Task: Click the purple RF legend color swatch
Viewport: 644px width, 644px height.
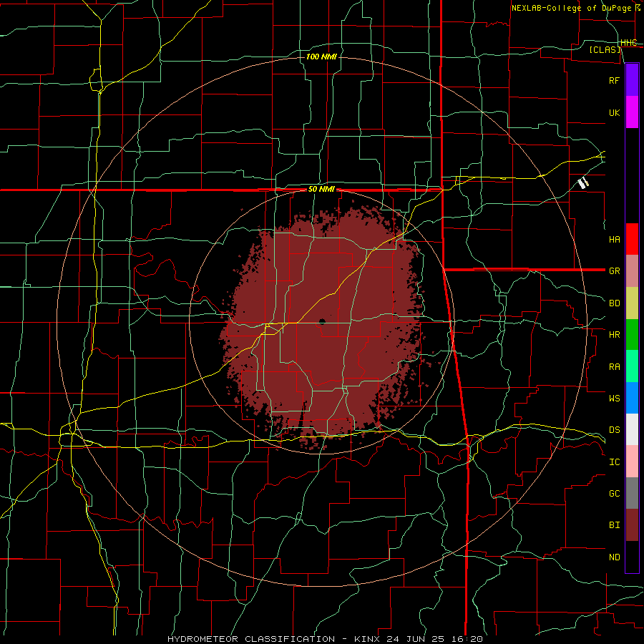Action: 632,80
